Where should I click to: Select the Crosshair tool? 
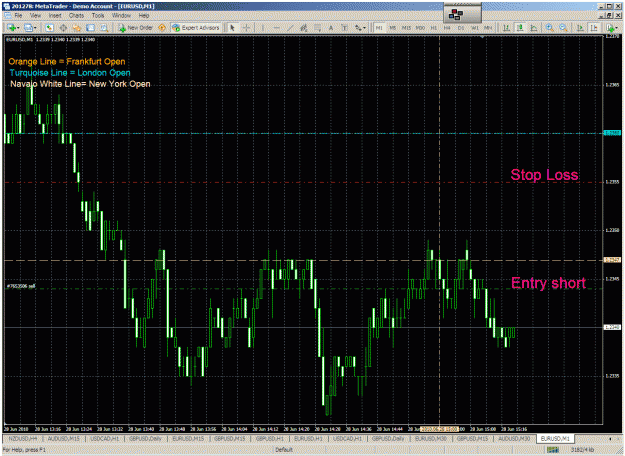click(246, 28)
